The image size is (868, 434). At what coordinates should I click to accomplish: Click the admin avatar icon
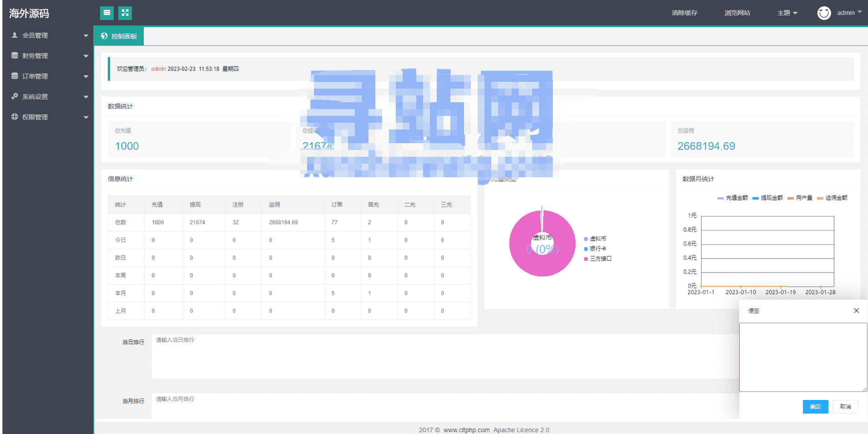pyautogui.click(x=824, y=13)
